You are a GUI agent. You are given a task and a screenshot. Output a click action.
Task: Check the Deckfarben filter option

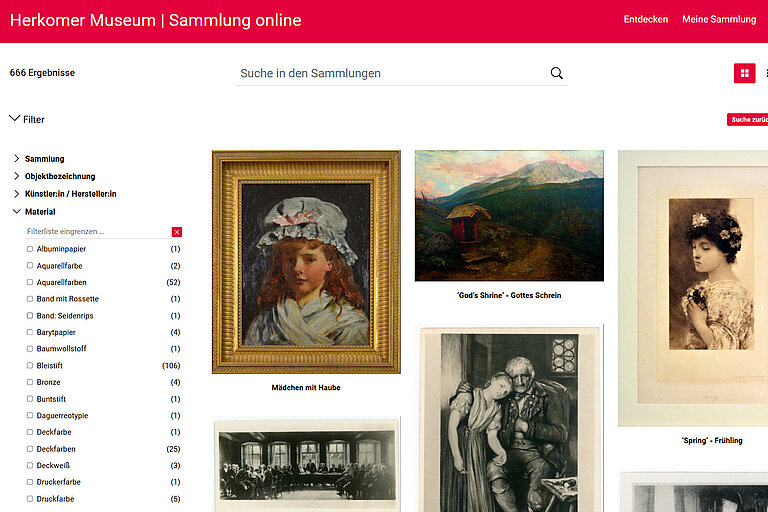pyautogui.click(x=30, y=449)
